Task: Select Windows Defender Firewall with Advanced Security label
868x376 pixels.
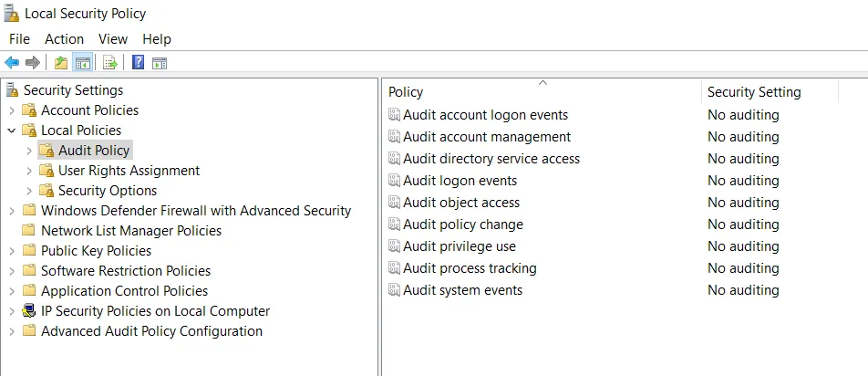Action: (196, 211)
